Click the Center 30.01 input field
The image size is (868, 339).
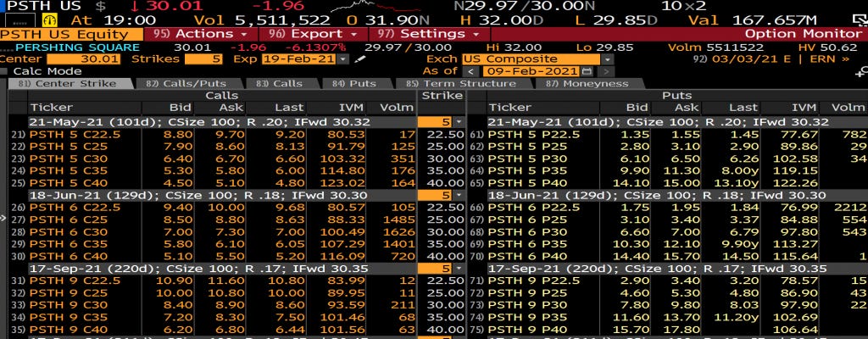point(83,58)
